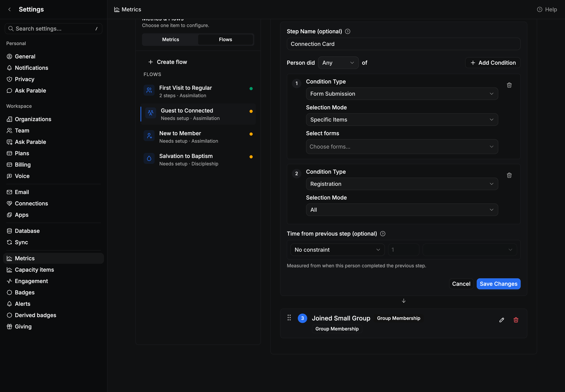Click the Salvation to Baptism droplet icon
This screenshot has width=565, height=392.
point(149,158)
